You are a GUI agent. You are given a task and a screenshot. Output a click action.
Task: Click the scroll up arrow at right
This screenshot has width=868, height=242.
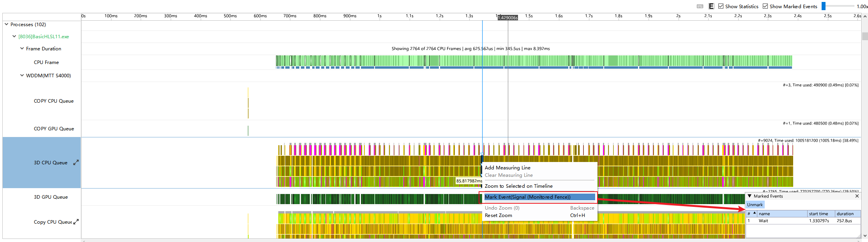(865, 17)
